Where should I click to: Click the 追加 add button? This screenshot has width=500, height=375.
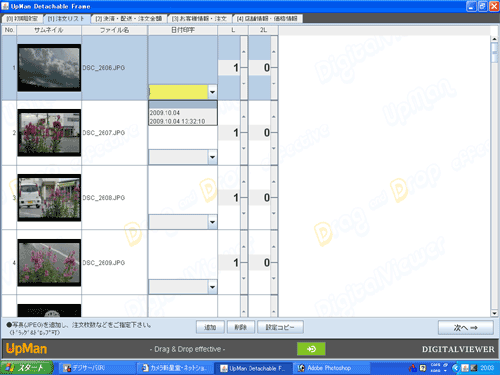210,327
